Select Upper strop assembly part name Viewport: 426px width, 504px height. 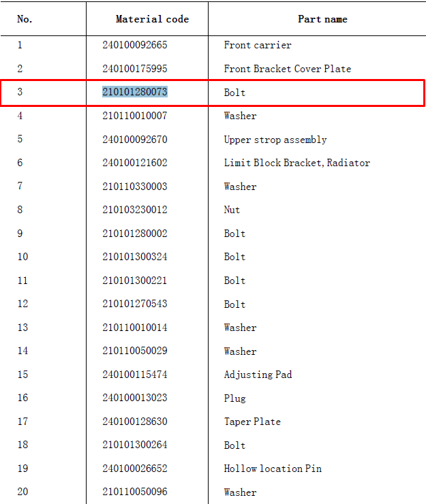(275, 140)
